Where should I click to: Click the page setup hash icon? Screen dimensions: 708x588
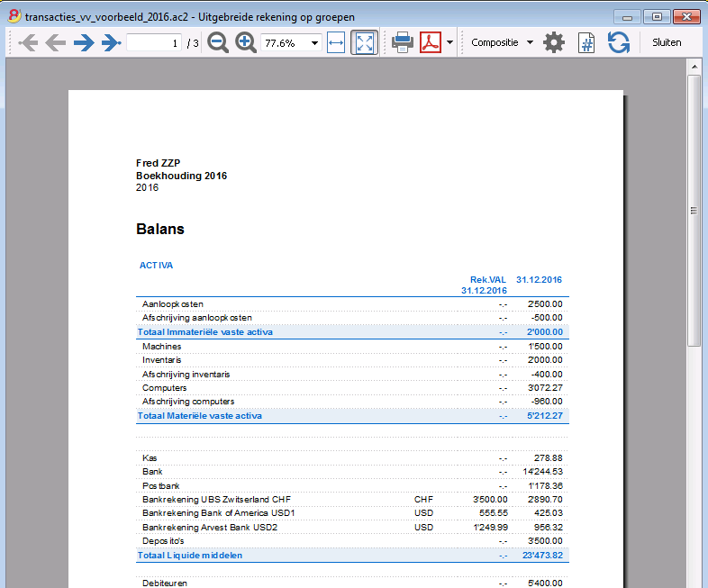coord(586,43)
